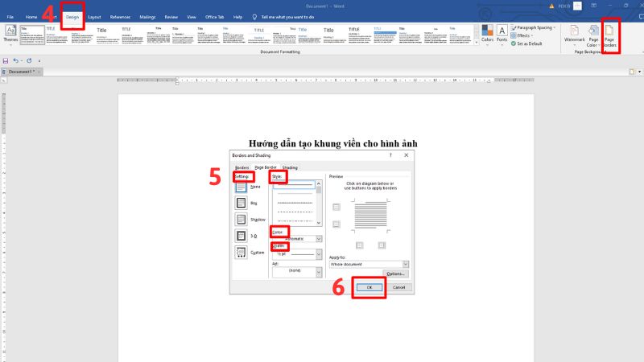The image size is (644, 362).
Task: Open the Art border dropdown
Action: coord(319,271)
